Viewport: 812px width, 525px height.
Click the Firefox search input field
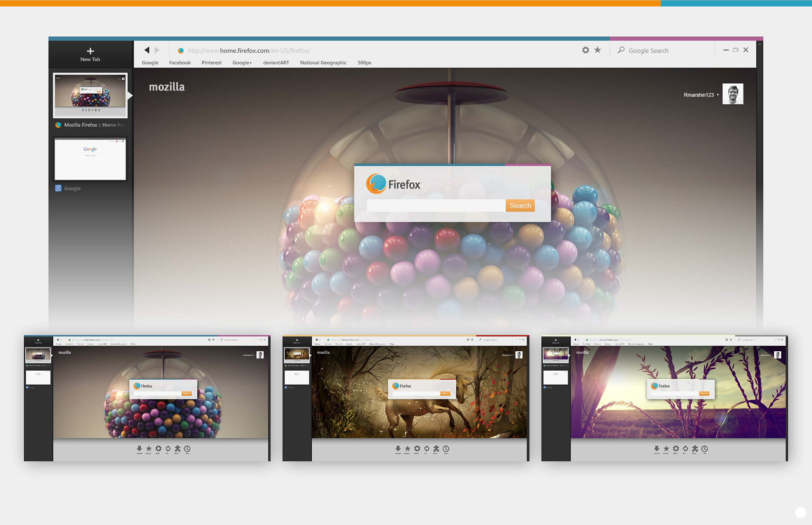click(x=436, y=205)
